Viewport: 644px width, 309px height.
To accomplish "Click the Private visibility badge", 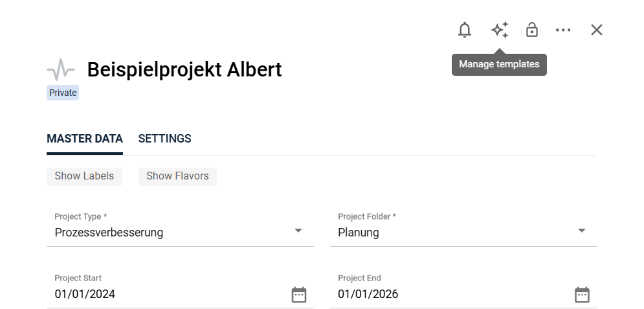I will (62, 93).
